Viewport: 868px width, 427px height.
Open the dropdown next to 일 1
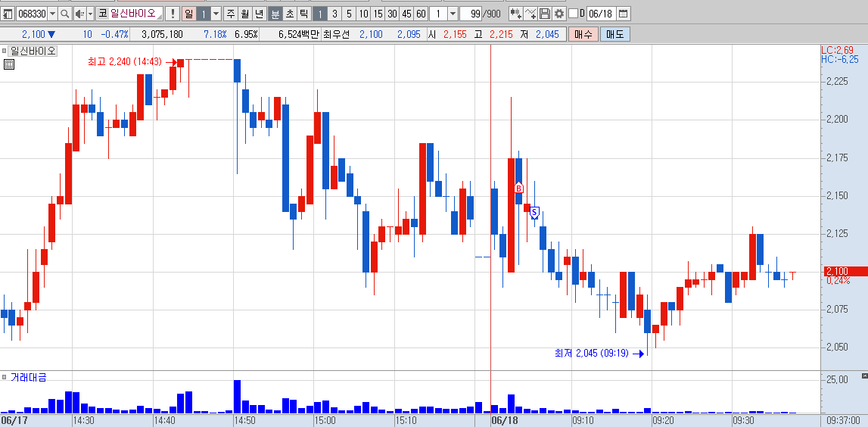(x=216, y=14)
